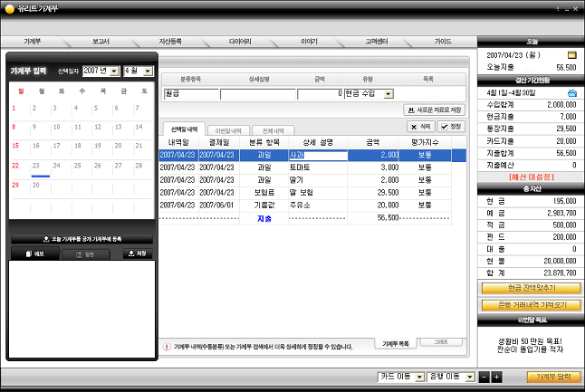The width and height of the screenshot is (585, 392).
Task: Click the 삭제 delete button with X icon
Action: pos(420,127)
